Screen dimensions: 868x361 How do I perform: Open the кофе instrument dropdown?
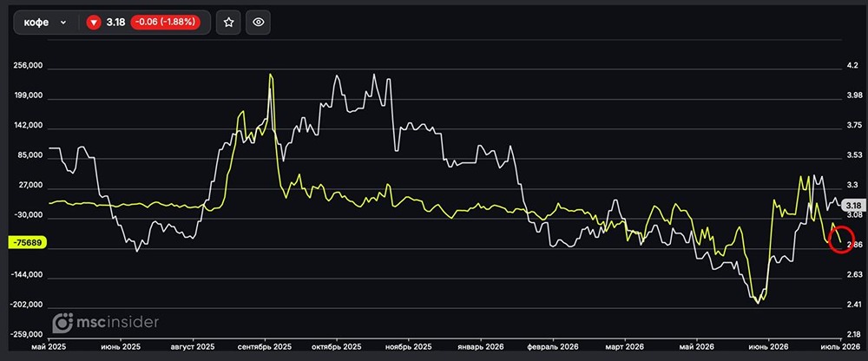(x=45, y=23)
